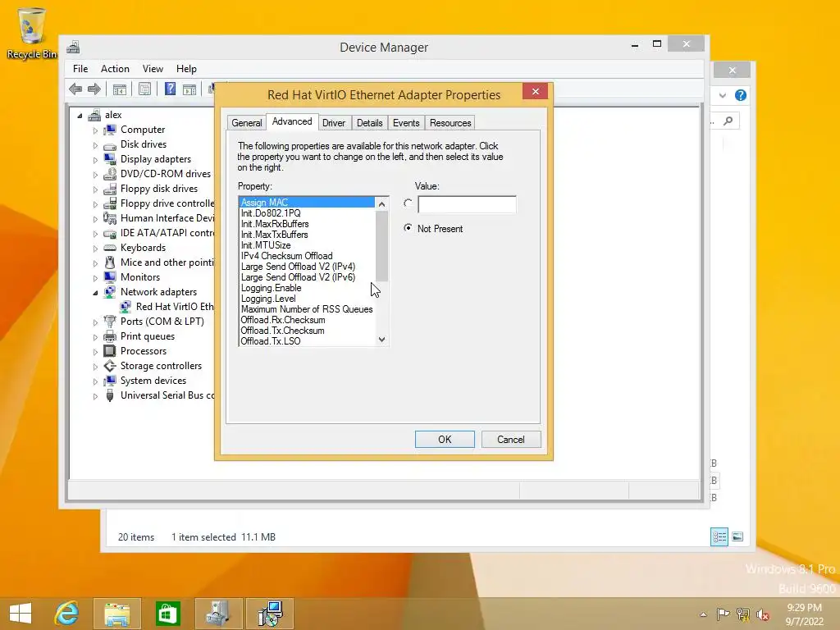840x630 pixels.
Task: Click into the Value text field
Action: pos(467,204)
